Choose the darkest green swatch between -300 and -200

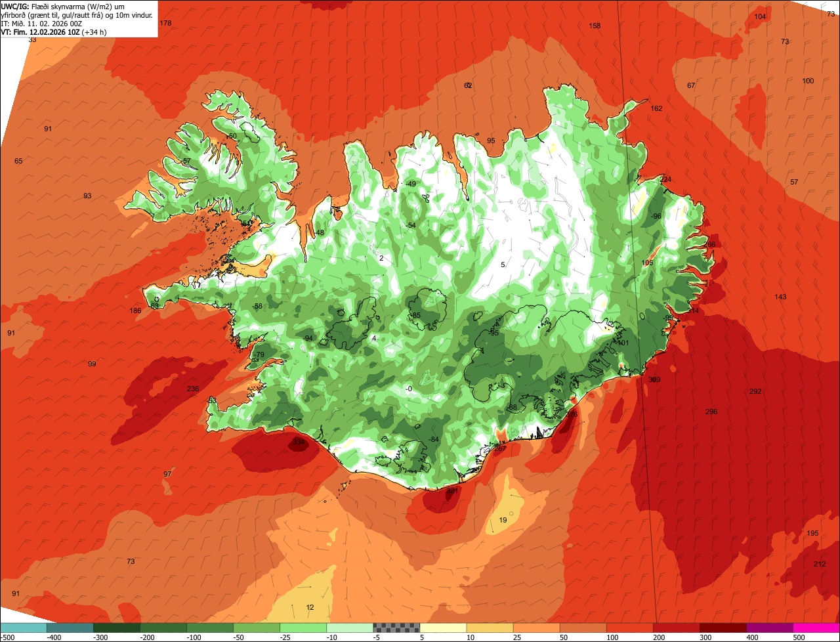coord(117,628)
